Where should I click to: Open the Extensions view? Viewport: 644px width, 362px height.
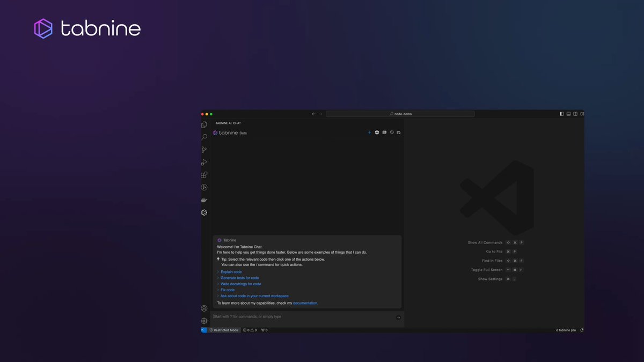pos(204,175)
